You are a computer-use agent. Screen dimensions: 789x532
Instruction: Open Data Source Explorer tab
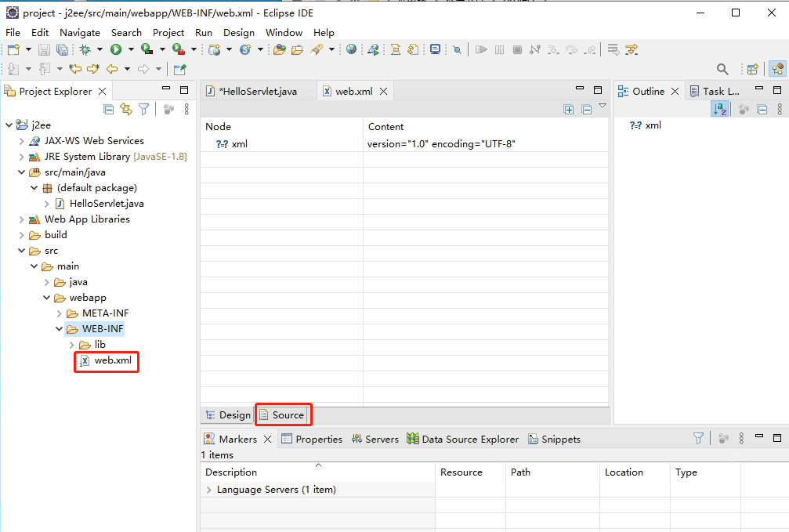(x=463, y=439)
